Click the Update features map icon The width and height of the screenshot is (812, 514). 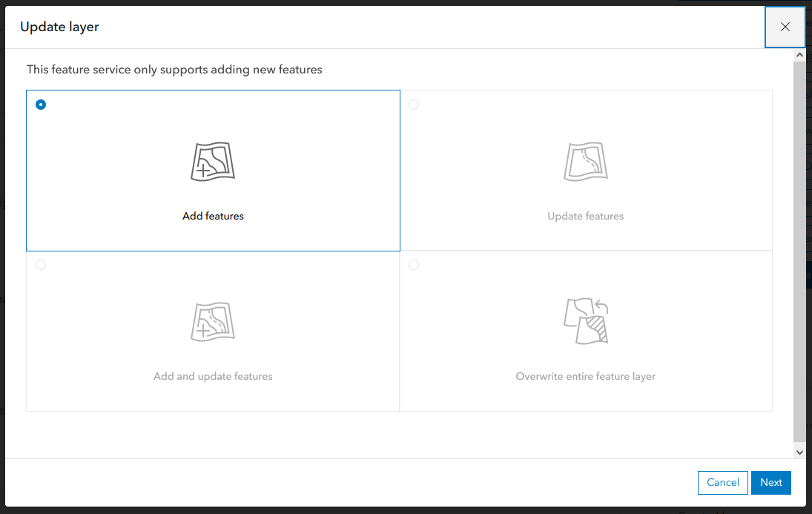tap(585, 161)
